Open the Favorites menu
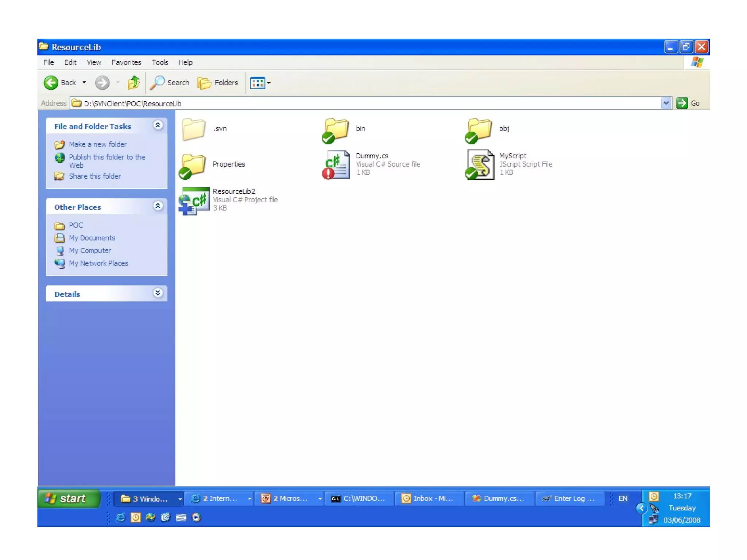Image resolution: width=747 pixels, height=560 pixels. point(126,62)
